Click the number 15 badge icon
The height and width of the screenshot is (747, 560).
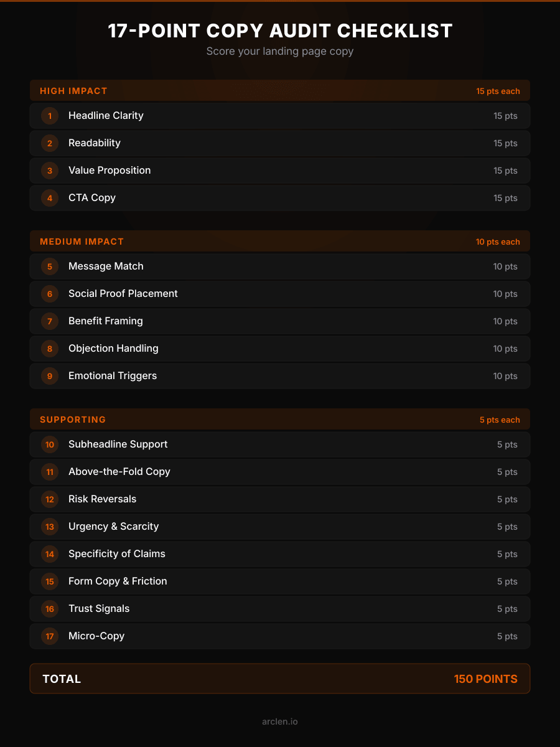tap(50, 581)
